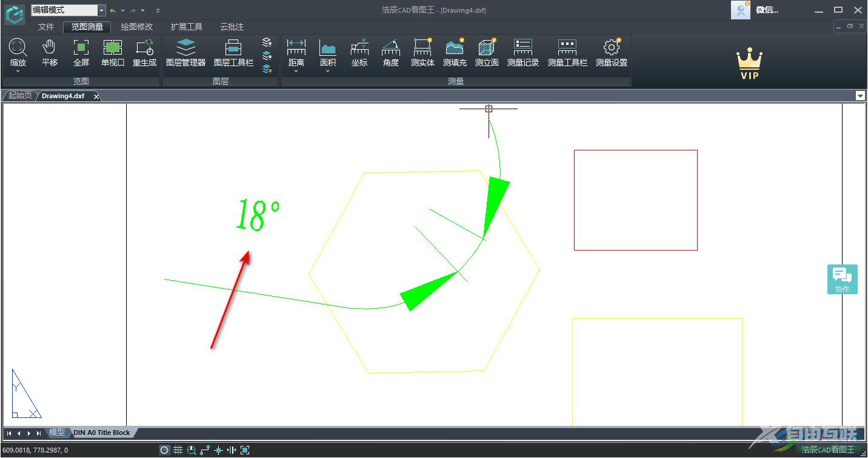Expand the 距离 options arrow
Viewport: 868px width, 458px height.
pos(296,72)
